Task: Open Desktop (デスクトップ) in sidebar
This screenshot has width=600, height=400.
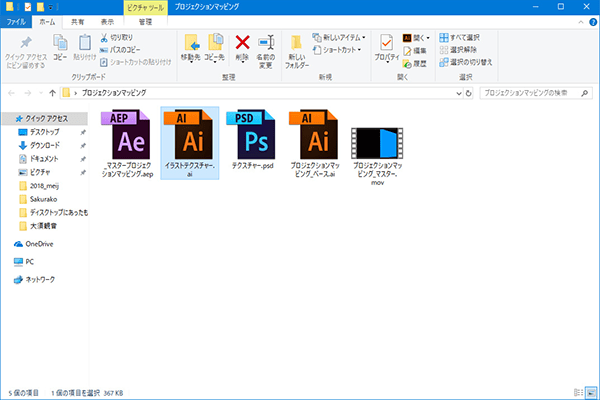Action: [45, 132]
